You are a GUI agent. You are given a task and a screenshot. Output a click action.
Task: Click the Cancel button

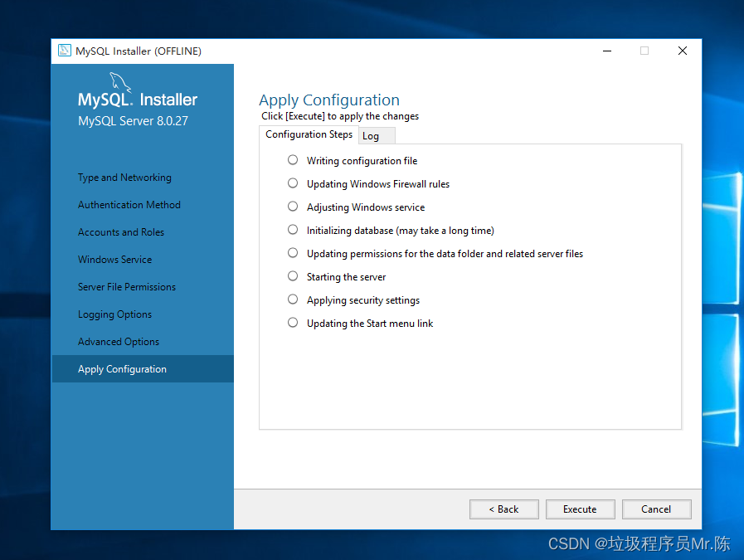(x=656, y=509)
